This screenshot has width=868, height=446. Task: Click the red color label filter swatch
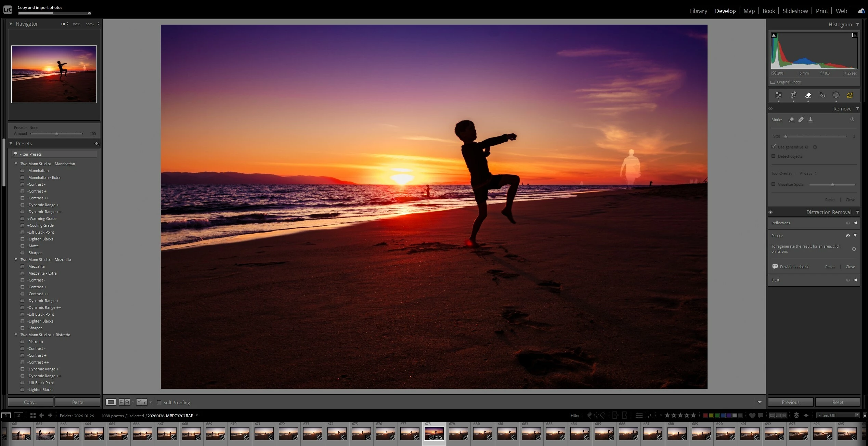point(705,416)
